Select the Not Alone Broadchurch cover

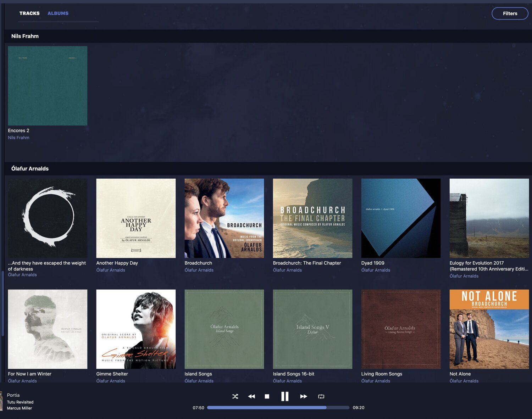point(489,329)
